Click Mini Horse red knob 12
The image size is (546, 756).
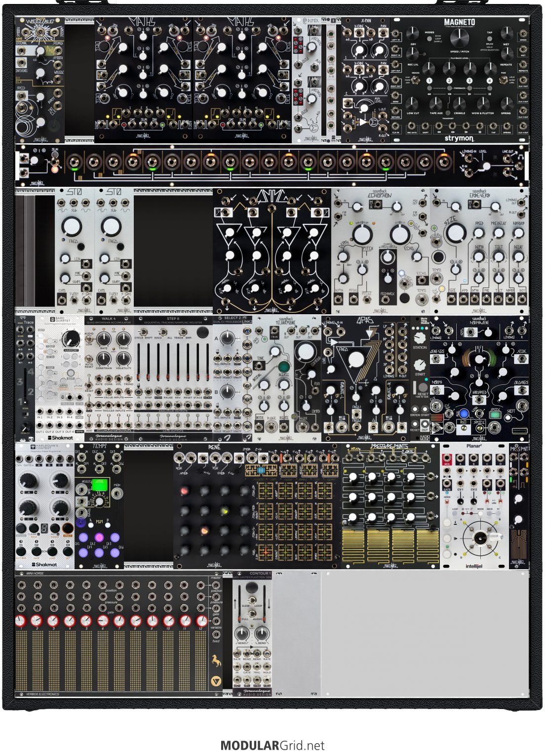(201, 620)
